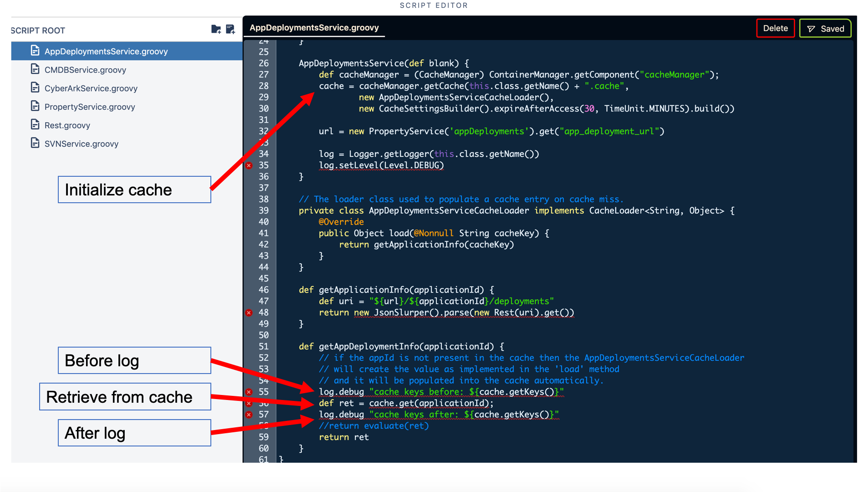
Task: Click line number 26 in gutter
Action: [264, 63]
